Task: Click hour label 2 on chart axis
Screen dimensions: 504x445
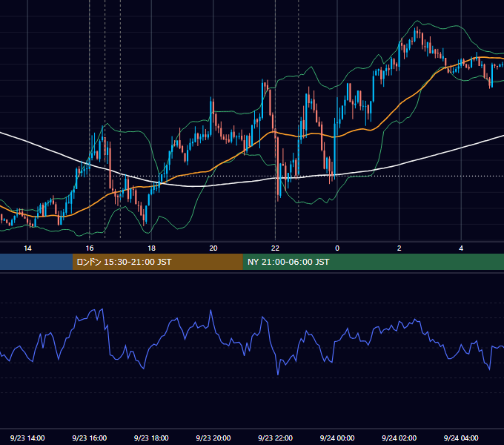Action: pos(399,248)
